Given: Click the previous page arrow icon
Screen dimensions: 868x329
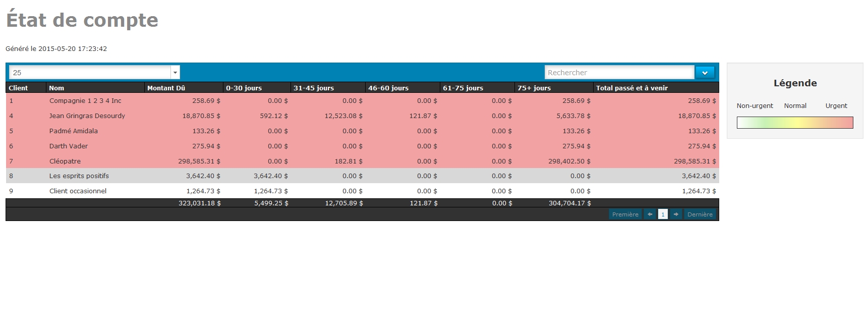Looking at the screenshot, I should point(650,214).
